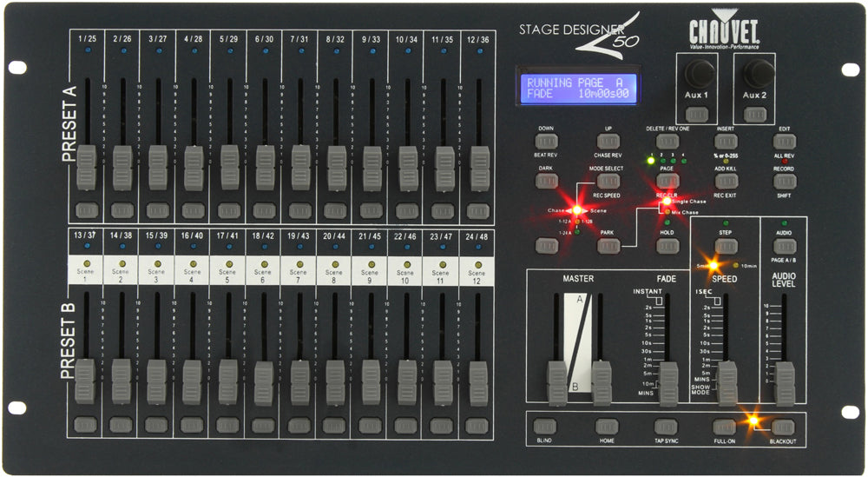Grab the Preset A channel 2/26 fader
Image resolution: width=868 pixels, height=477 pixels.
(122, 168)
